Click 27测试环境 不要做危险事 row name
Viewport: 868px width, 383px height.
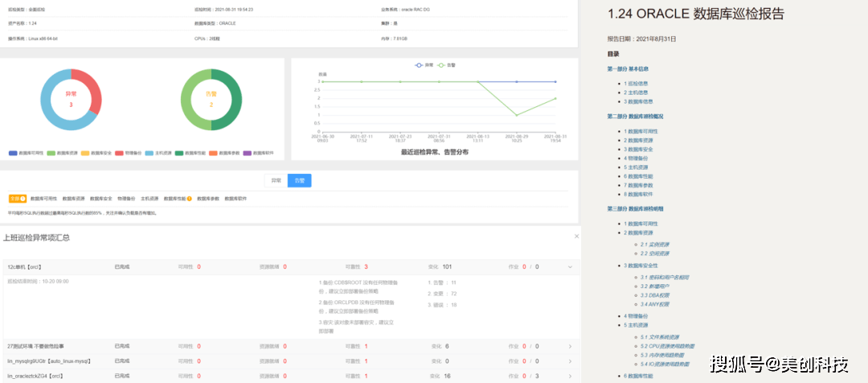point(35,347)
